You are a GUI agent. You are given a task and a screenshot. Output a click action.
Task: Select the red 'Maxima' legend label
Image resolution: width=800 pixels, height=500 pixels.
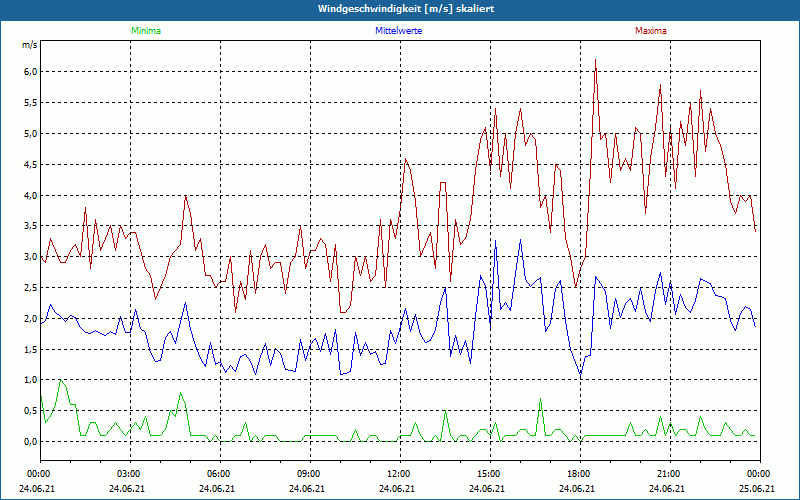point(651,31)
